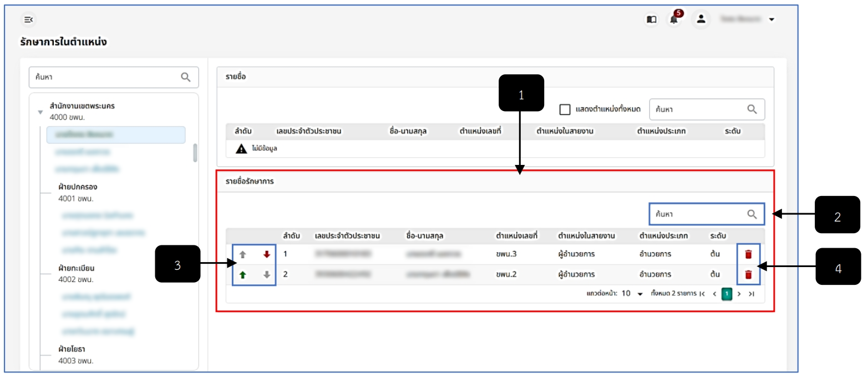The width and height of the screenshot is (868, 377).
Task: Collapse the sidebar menu icon
Action: [29, 19]
